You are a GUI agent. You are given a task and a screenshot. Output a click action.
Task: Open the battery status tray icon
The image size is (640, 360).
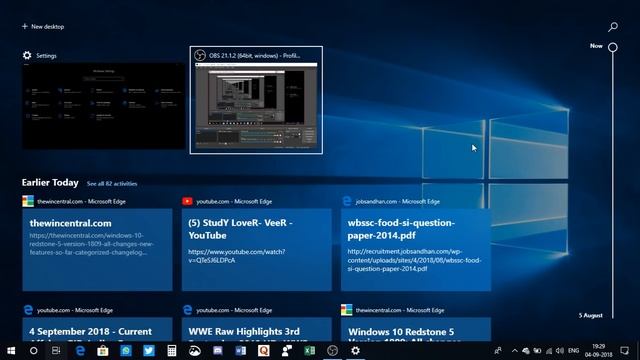[x=537, y=351]
